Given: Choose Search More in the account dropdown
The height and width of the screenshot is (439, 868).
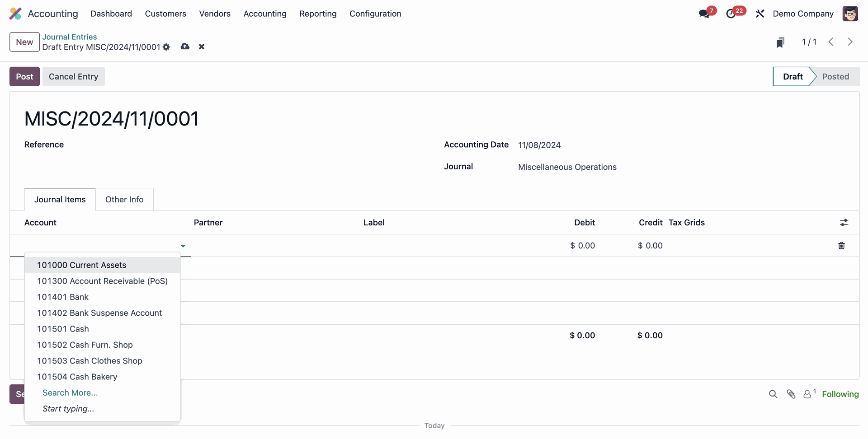Looking at the screenshot, I should tap(70, 392).
